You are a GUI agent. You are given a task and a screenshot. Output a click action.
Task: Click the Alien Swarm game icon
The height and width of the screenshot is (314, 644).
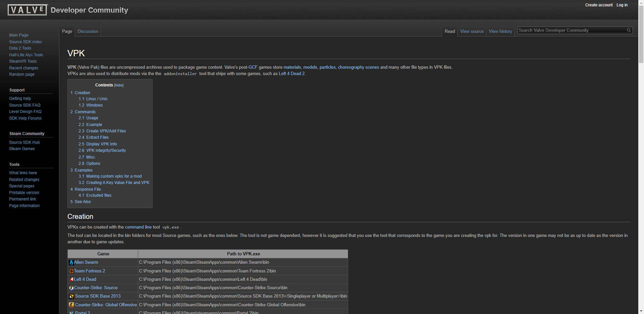coord(71,263)
